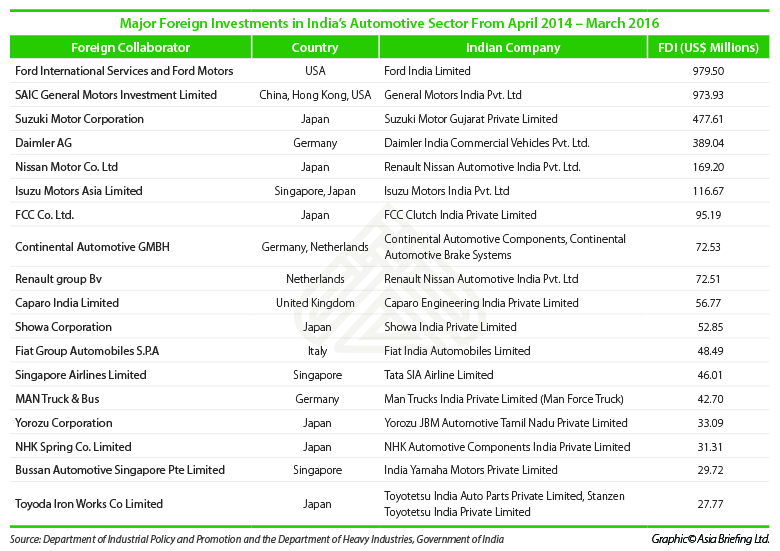Image resolution: width=780 pixels, height=551 pixels.
Task: Click Caparo Engineering India Private Limited
Action: tap(481, 303)
